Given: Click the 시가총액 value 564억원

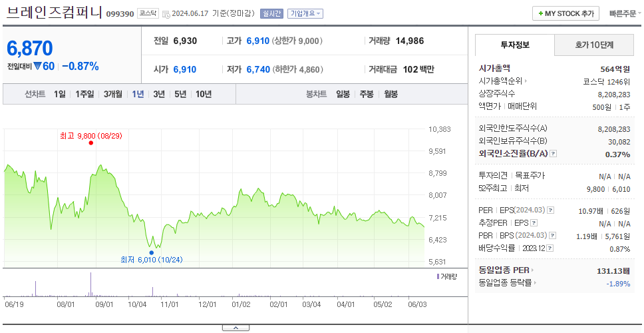Looking at the screenshot, I should (x=615, y=69).
